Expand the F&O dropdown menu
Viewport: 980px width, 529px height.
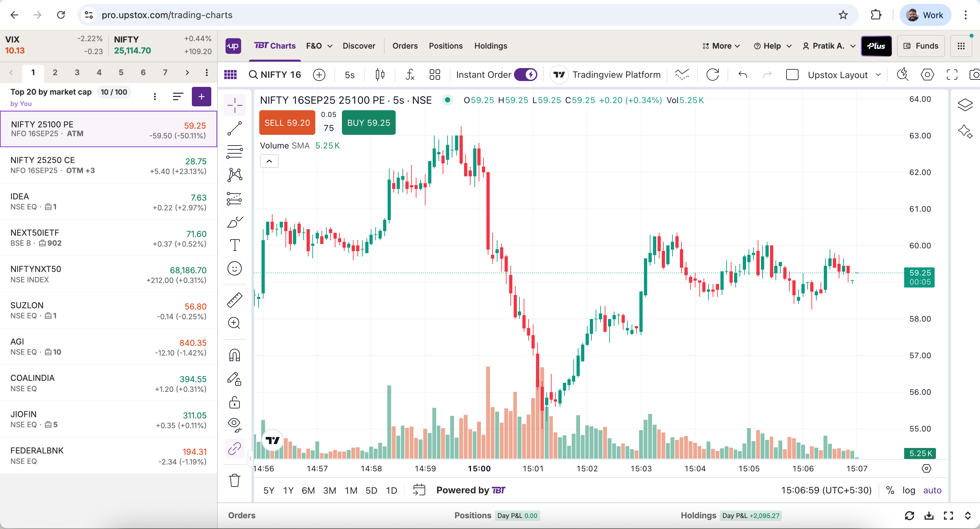(319, 46)
